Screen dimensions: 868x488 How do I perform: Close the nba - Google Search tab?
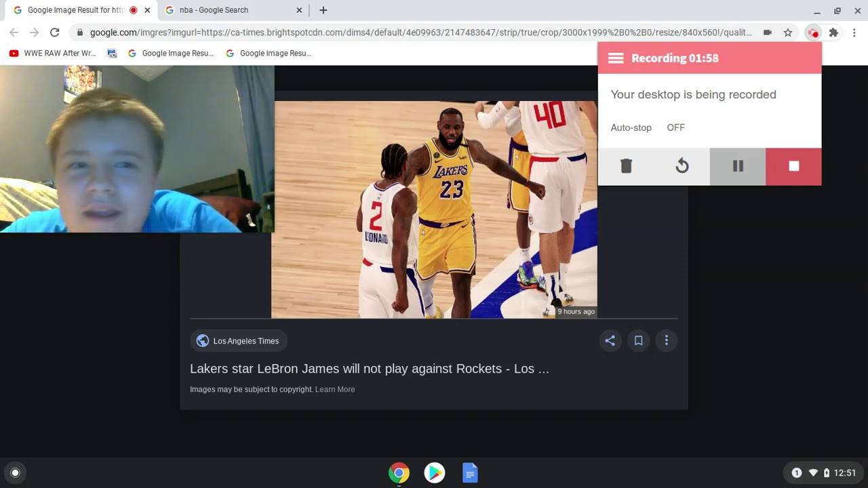(x=299, y=10)
